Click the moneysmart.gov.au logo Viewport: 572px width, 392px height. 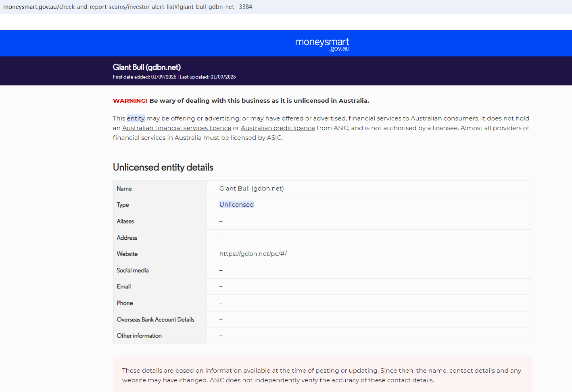tap(322, 44)
